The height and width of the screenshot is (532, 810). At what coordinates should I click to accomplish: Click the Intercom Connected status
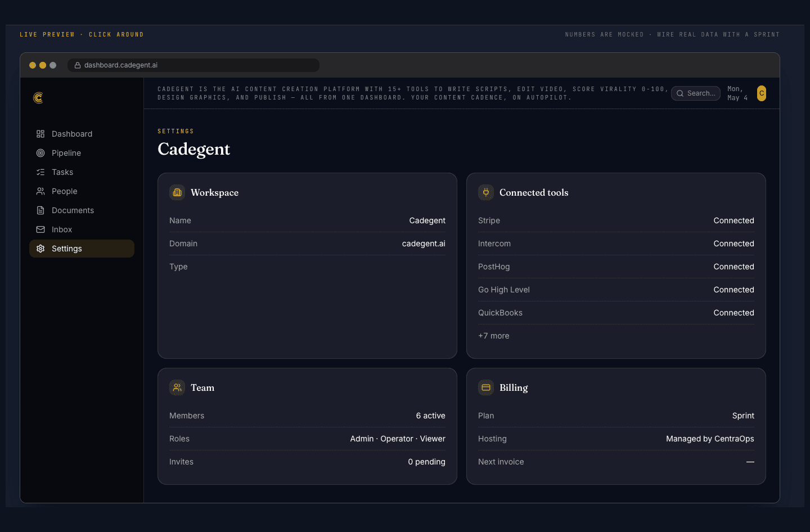tap(733, 244)
